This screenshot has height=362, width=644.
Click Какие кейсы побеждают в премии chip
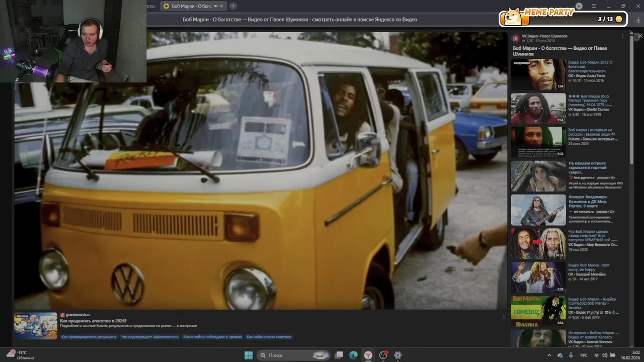point(212,337)
